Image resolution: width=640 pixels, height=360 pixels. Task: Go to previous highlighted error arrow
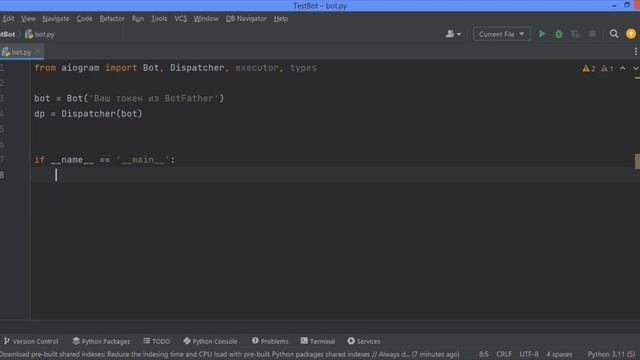point(622,68)
